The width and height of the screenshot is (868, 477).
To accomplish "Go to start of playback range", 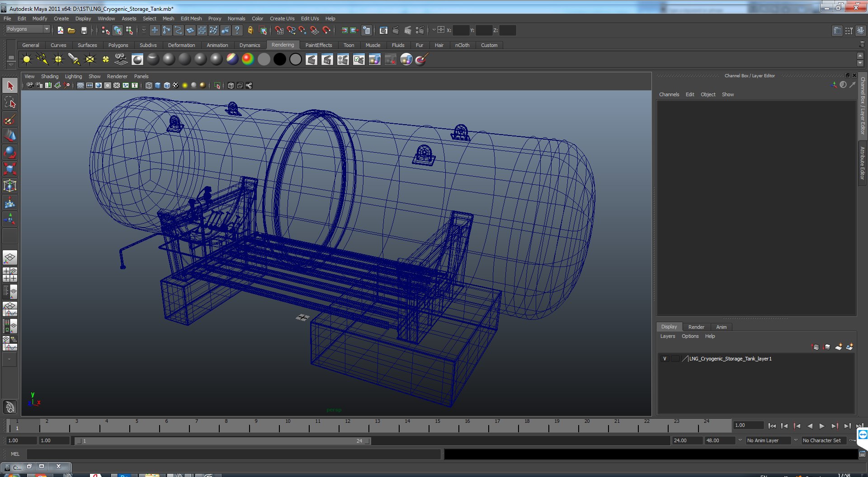I will pos(772,426).
